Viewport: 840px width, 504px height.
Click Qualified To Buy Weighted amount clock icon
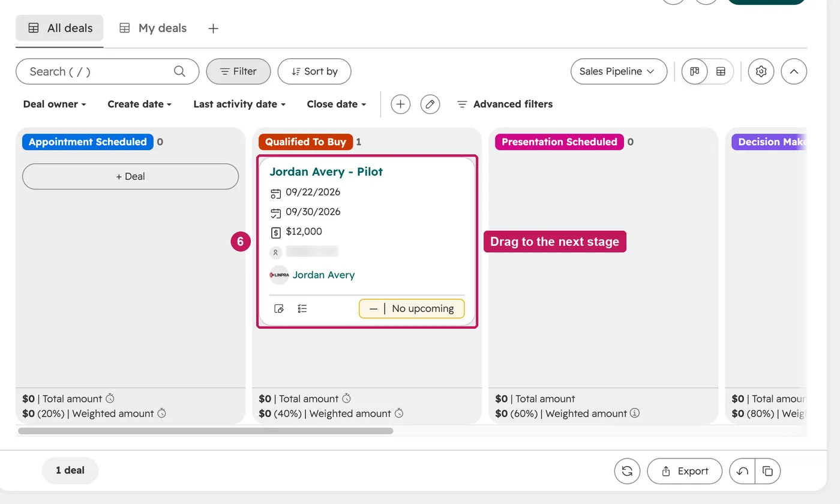(399, 413)
